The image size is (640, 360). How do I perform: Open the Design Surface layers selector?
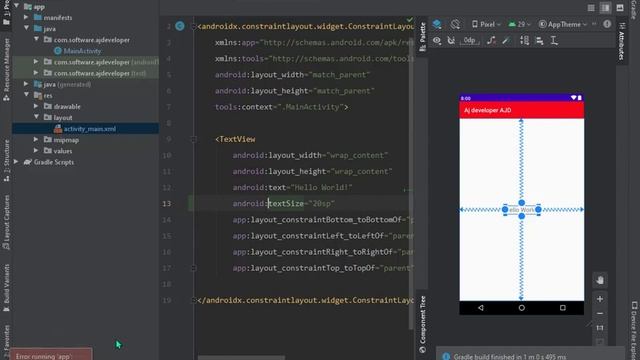[437, 24]
